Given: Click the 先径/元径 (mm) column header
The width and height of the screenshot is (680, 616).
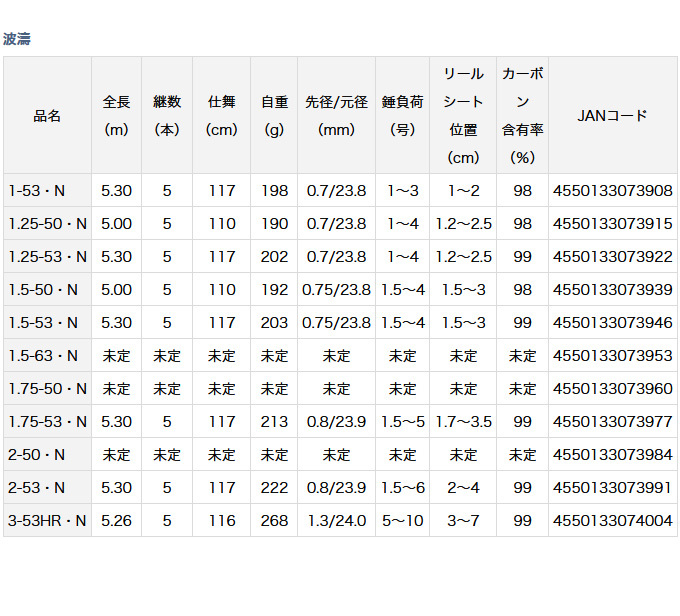Looking at the screenshot, I should (x=336, y=115).
